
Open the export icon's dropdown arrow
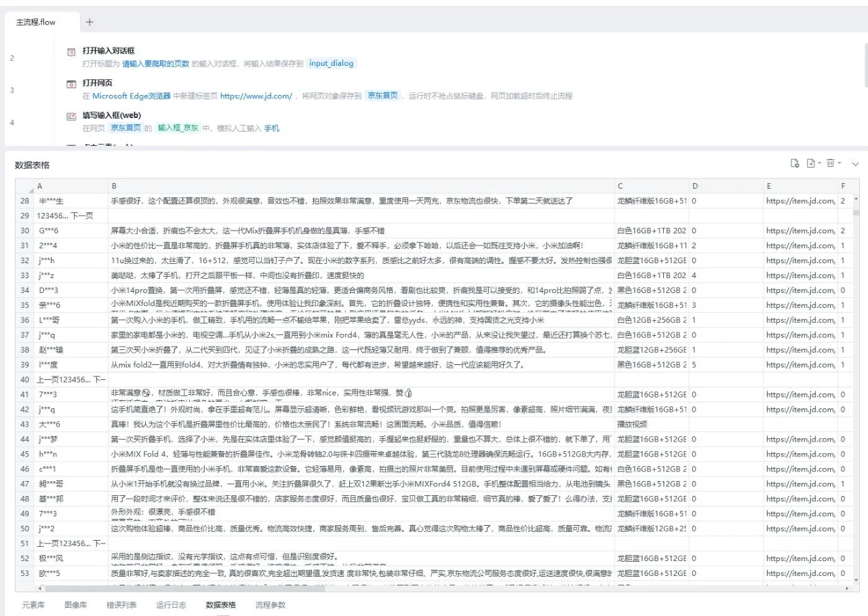(x=819, y=163)
